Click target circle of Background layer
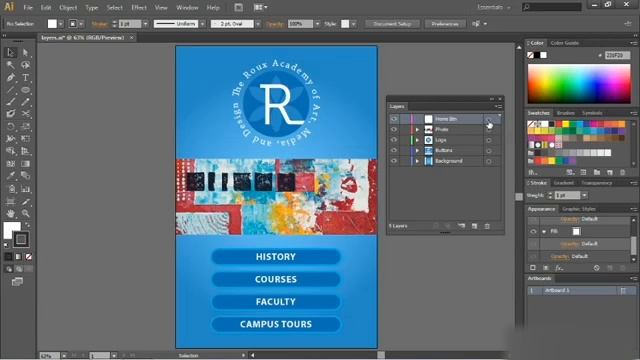The width and height of the screenshot is (640, 360). 489,161
